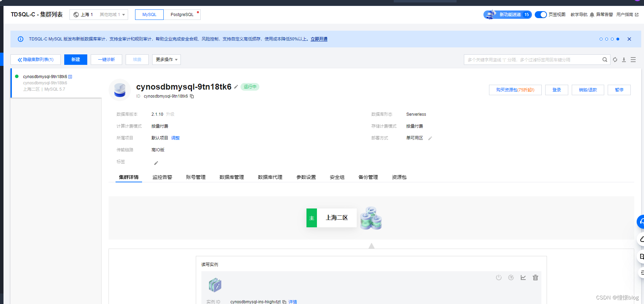The image size is (644, 304).
Task: Open the 参数设置 tab
Action: pos(306,177)
